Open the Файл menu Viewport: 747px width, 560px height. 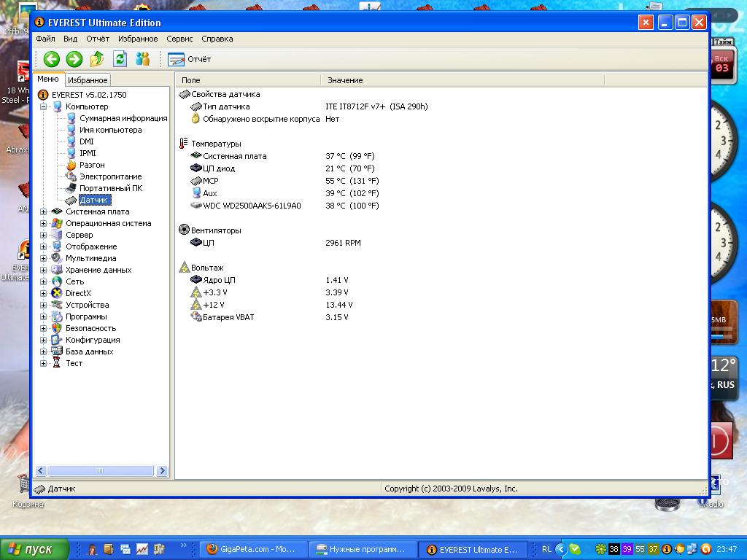click(x=45, y=39)
